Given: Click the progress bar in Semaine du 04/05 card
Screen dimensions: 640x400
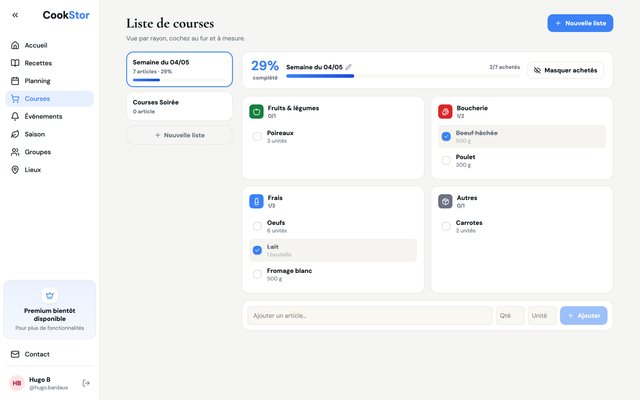Looking at the screenshot, I should [180, 80].
